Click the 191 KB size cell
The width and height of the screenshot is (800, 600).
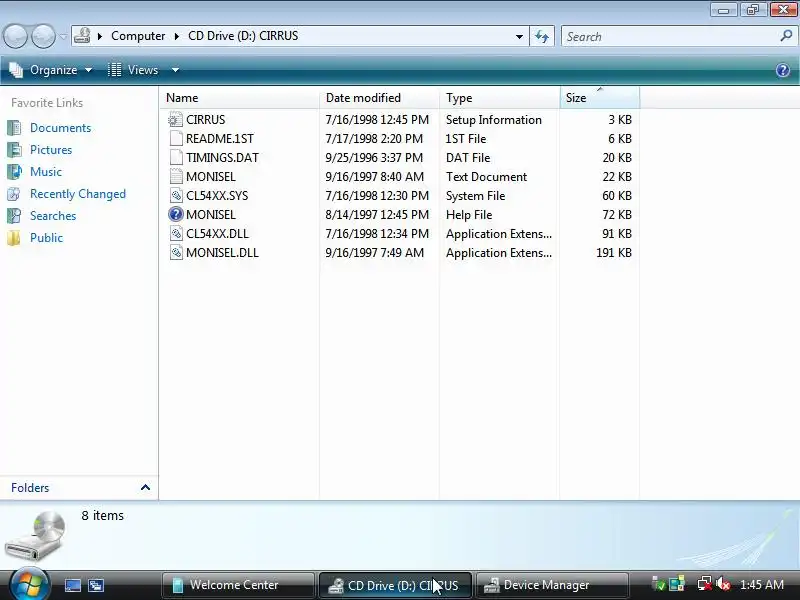pos(614,253)
